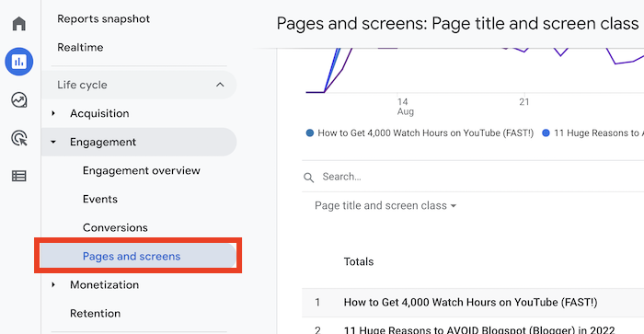Viewport: 644px width, 334px height.
Task: Expand the Monetization tree arrow
Action: (53, 284)
